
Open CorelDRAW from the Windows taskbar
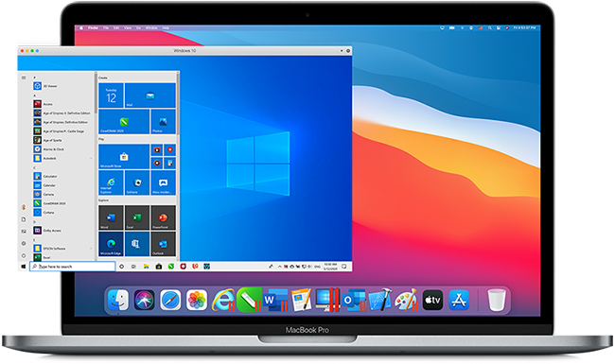[x=171, y=267]
